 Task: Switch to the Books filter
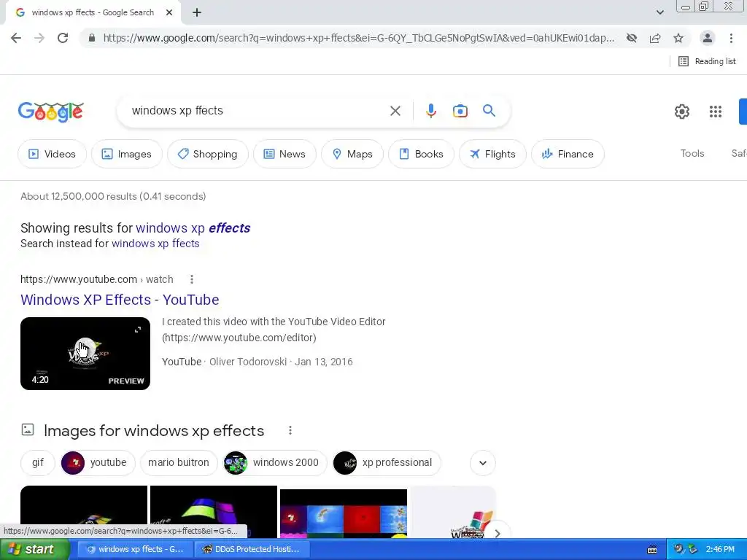click(421, 154)
